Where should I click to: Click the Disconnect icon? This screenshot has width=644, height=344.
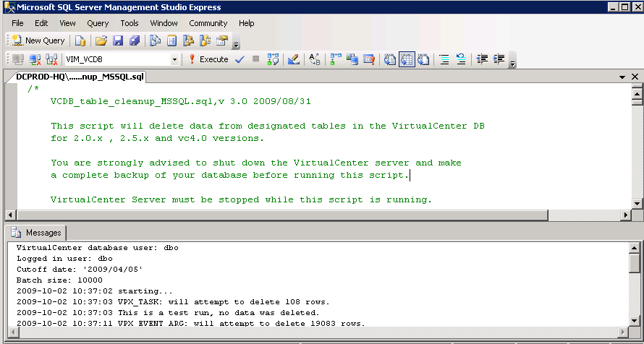pos(35,59)
